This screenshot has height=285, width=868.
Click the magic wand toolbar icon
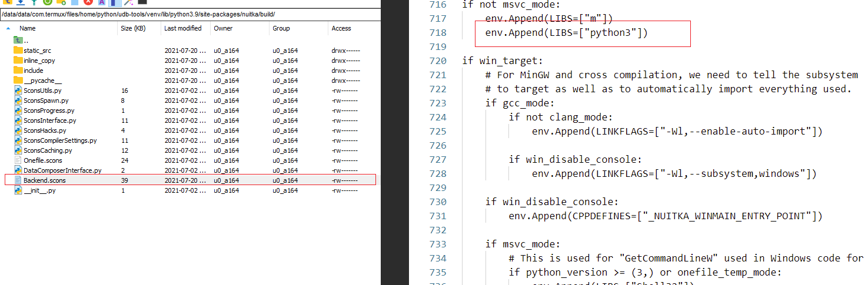(128, 2)
